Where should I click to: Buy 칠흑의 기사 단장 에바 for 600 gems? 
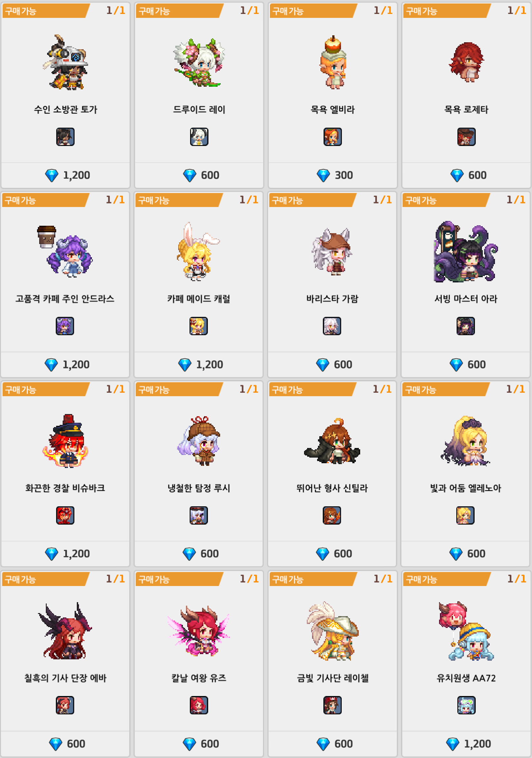pyautogui.click(x=65, y=744)
